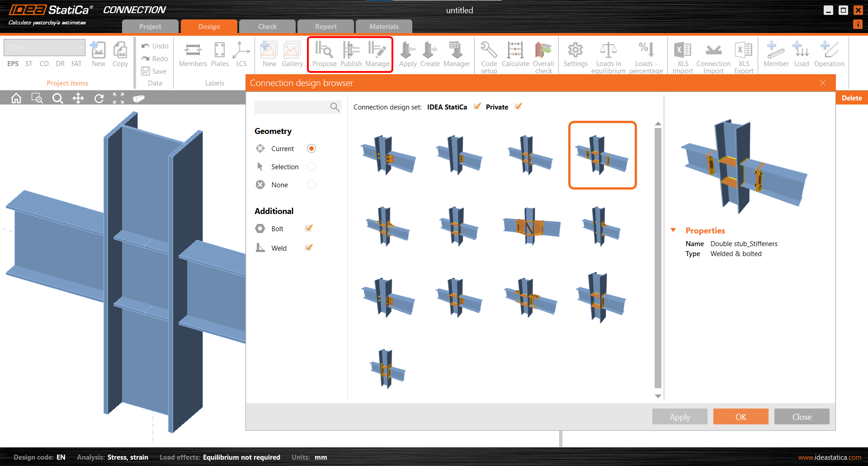Open the Connection Import tool
This screenshot has height=466, width=868.
pyautogui.click(x=713, y=55)
